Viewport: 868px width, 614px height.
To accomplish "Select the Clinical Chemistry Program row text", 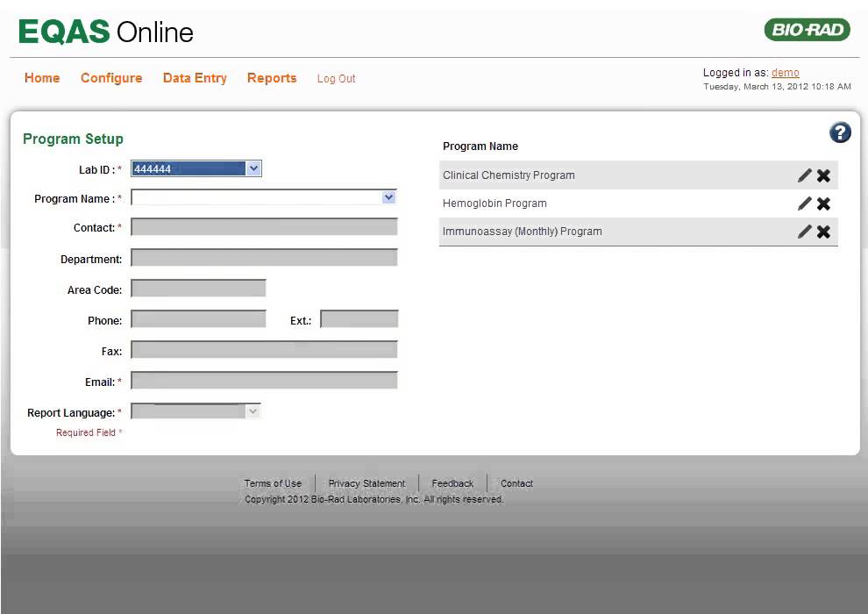I will tap(509, 175).
